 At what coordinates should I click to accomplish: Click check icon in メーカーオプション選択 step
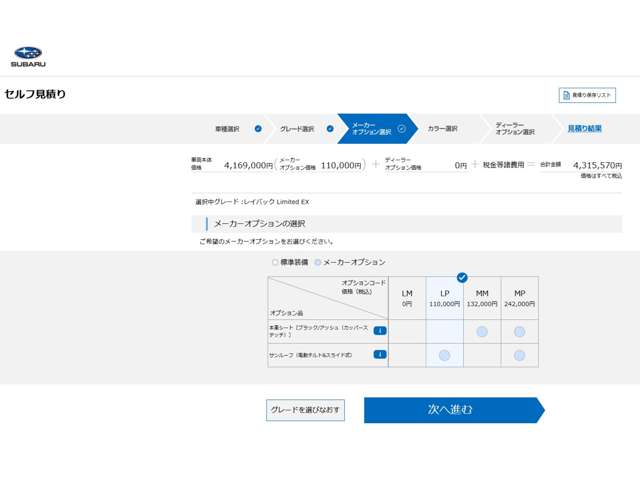coord(402,129)
